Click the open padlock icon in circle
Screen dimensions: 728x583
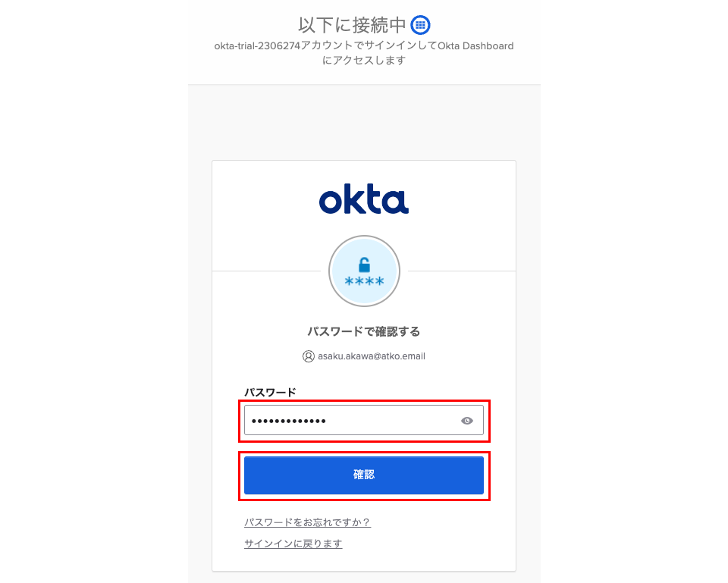365,265
